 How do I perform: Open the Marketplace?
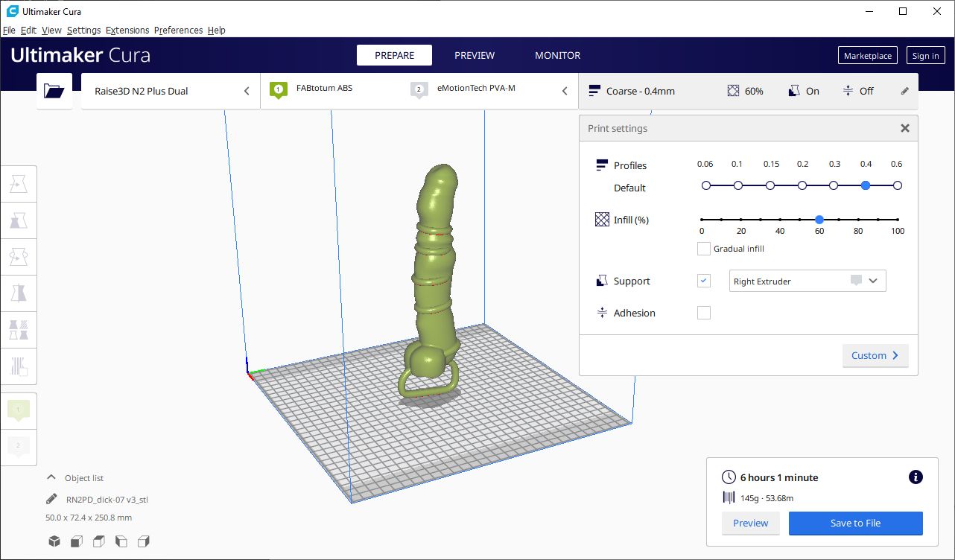tap(868, 55)
